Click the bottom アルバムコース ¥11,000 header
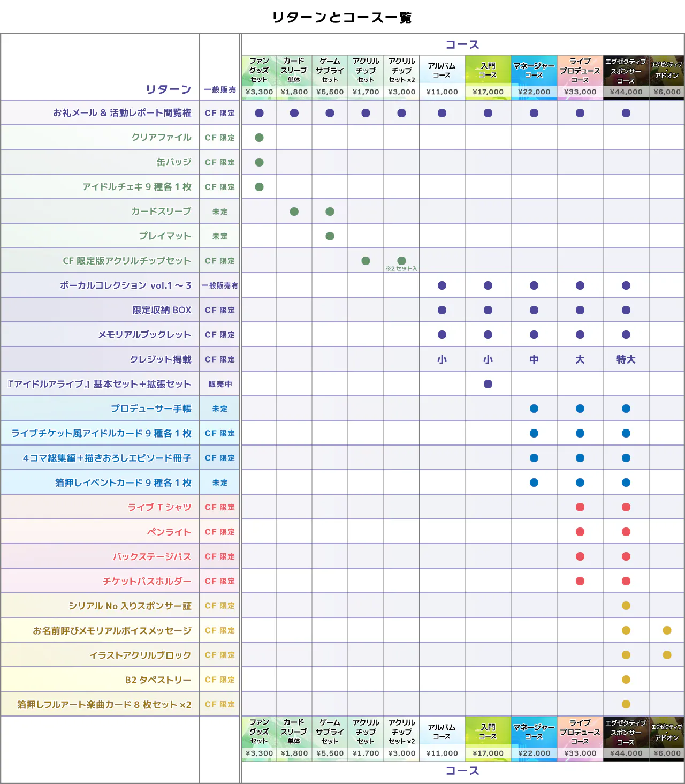The height and width of the screenshot is (784, 685). pos(442,737)
